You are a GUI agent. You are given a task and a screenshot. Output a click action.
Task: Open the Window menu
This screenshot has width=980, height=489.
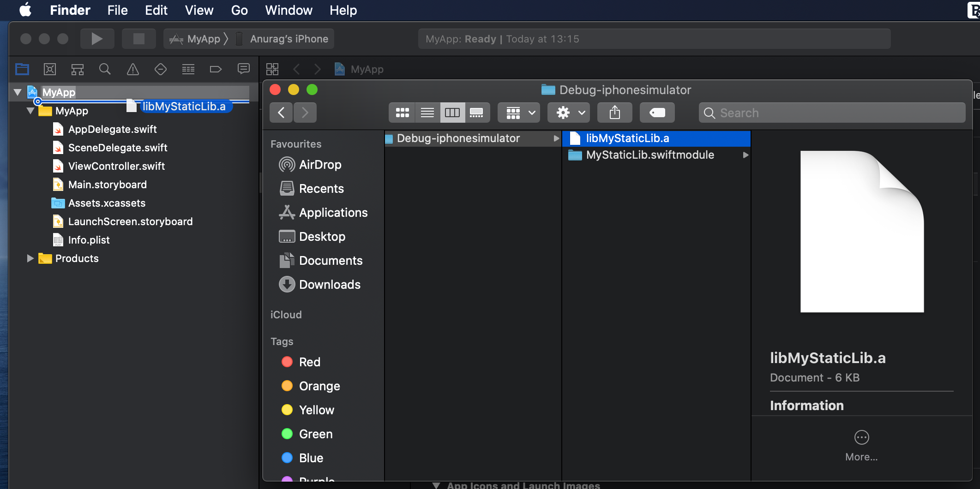tap(288, 10)
